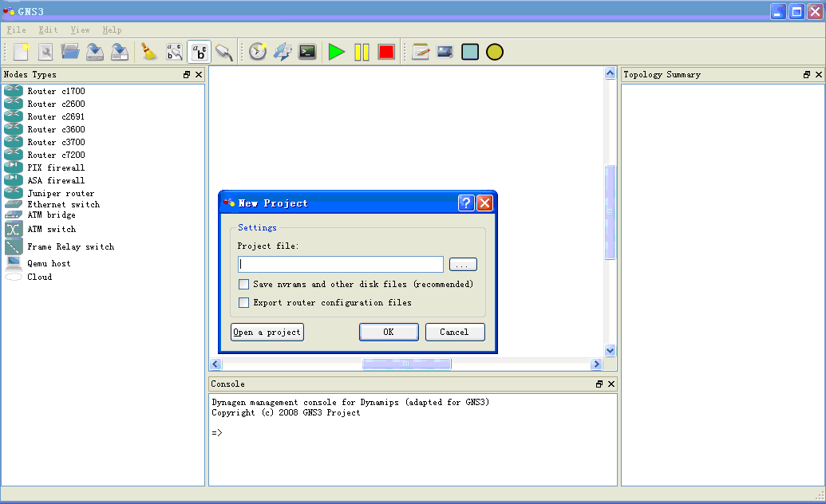Screen dimensions: 826x504
Task: Close the Console panel
Action: (611, 384)
